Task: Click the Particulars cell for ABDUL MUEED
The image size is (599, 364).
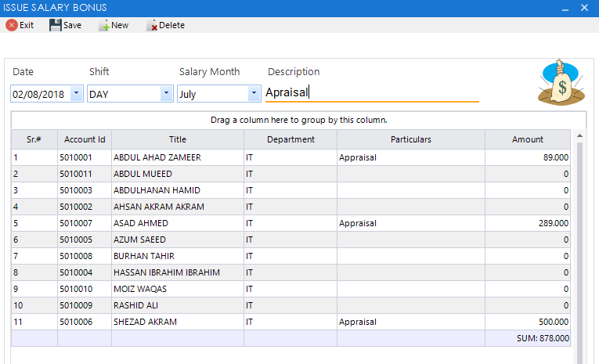Action: [411, 174]
